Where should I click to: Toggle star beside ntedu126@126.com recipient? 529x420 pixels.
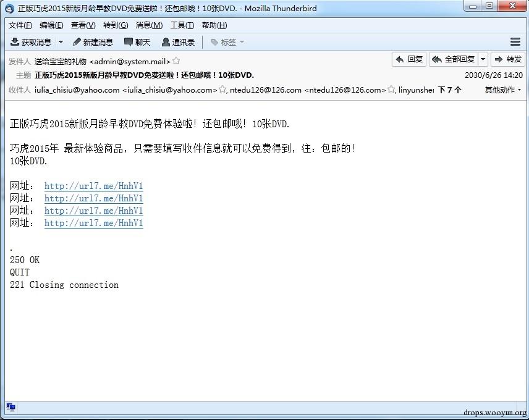coord(391,90)
